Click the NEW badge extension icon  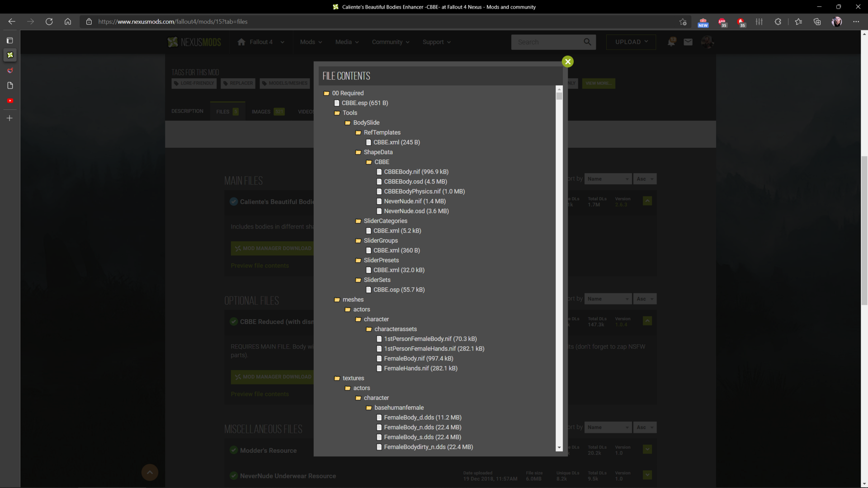tap(703, 23)
